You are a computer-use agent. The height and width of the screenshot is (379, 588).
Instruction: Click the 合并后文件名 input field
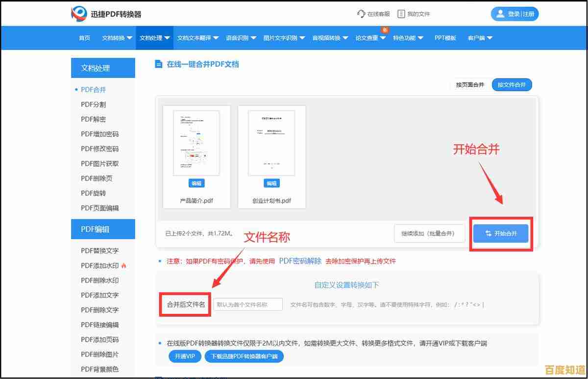(x=248, y=304)
